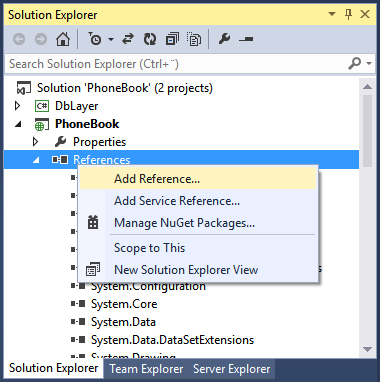380x382 pixels.
Task: Click the Home icon in toolbar
Action: (x=63, y=39)
